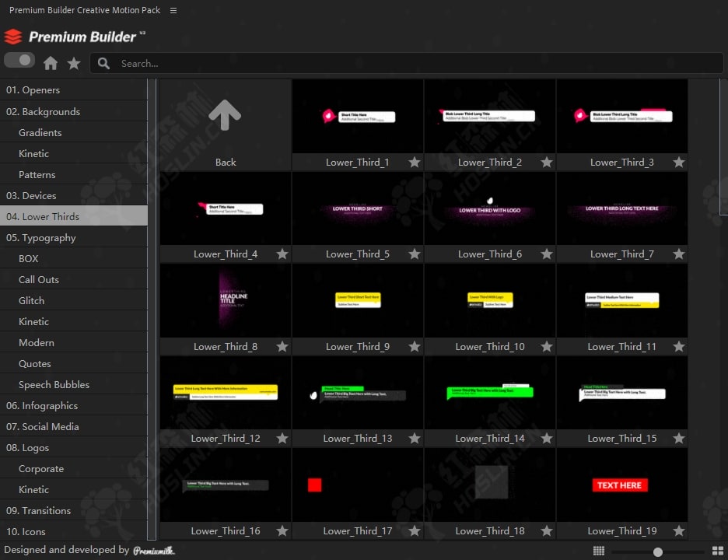Favorite Lower_Third_3 with its star
The height and width of the screenshot is (560, 728).
(x=679, y=162)
